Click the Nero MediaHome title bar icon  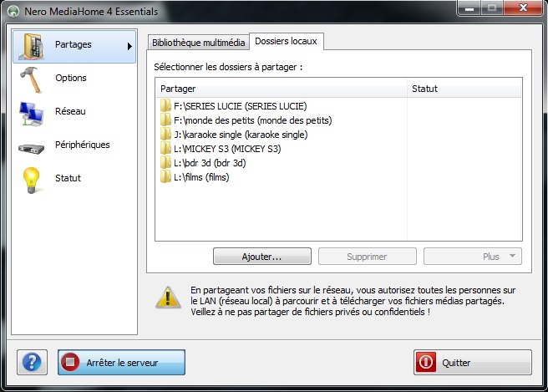click(13, 11)
